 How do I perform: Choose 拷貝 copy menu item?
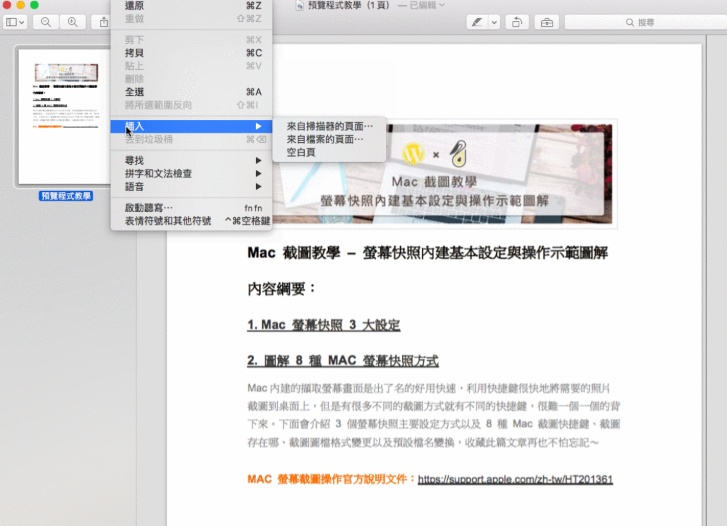(x=191, y=53)
